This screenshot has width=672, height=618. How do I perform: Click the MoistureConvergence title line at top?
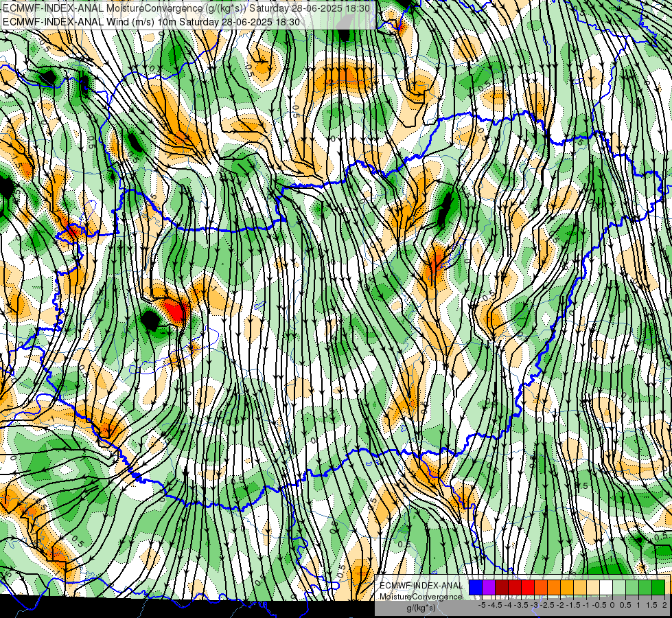click(x=185, y=8)
